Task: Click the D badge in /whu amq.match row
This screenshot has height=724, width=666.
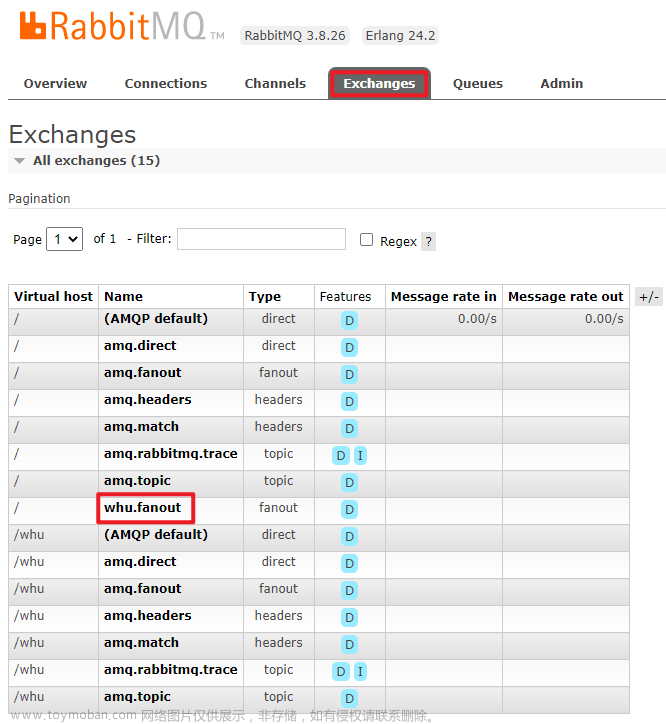Action: [349, 644]
